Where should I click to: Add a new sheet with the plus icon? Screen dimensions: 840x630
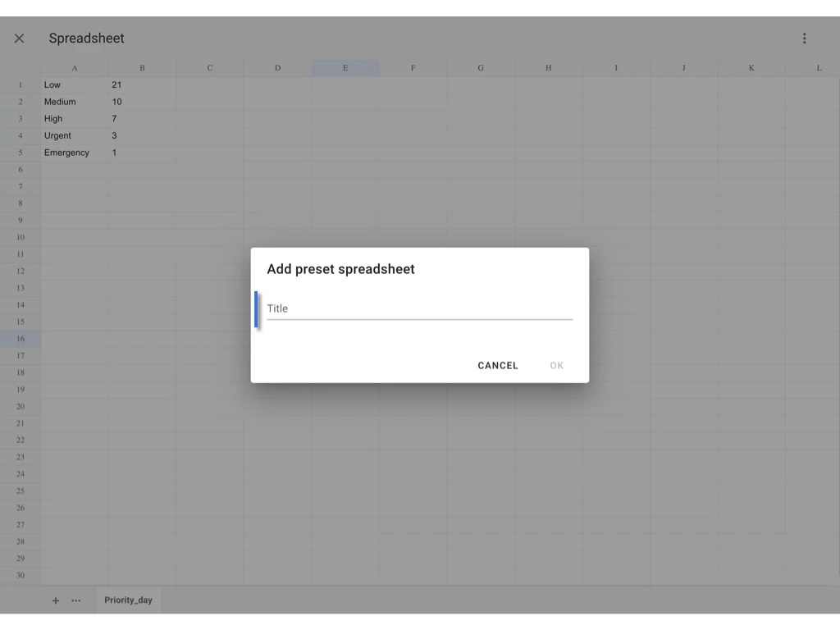click(55, 600)
